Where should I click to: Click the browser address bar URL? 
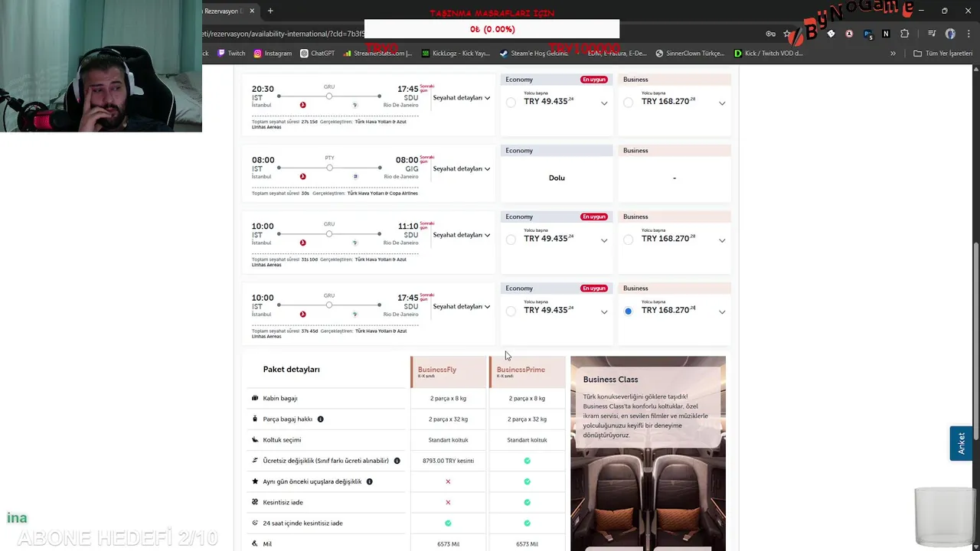point(283,34)
